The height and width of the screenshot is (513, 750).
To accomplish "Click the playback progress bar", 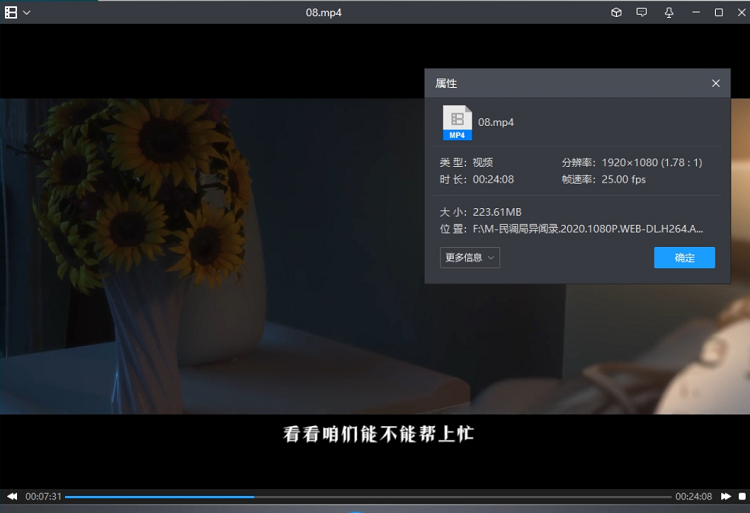I will 368,497.
